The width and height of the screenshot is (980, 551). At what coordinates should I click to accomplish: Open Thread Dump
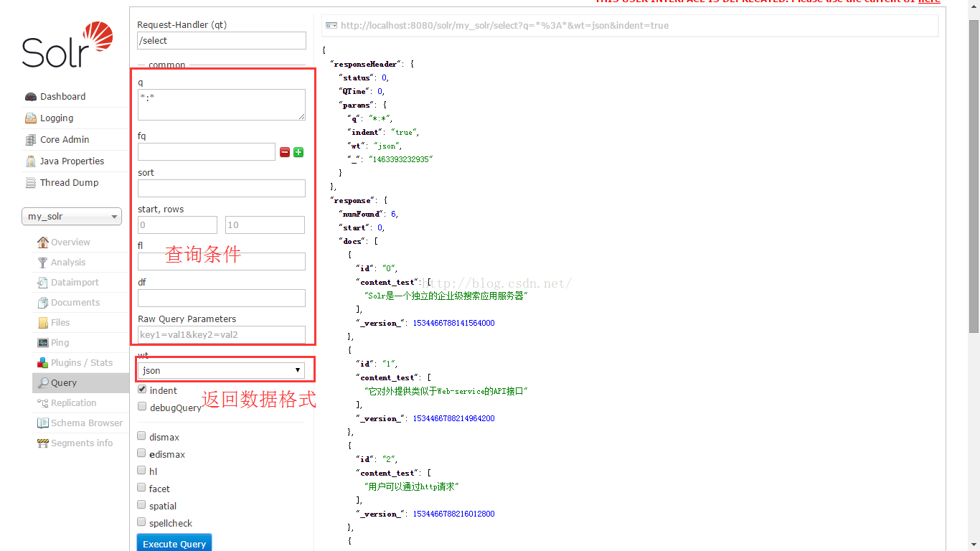click(x=69, y=183)
